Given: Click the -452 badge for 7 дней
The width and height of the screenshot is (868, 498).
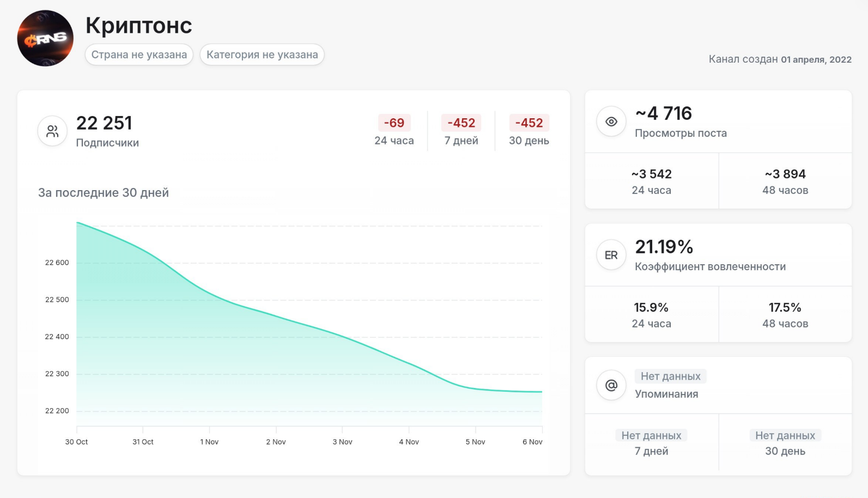Looking at the screenshot, I should [x=461, y=123].
